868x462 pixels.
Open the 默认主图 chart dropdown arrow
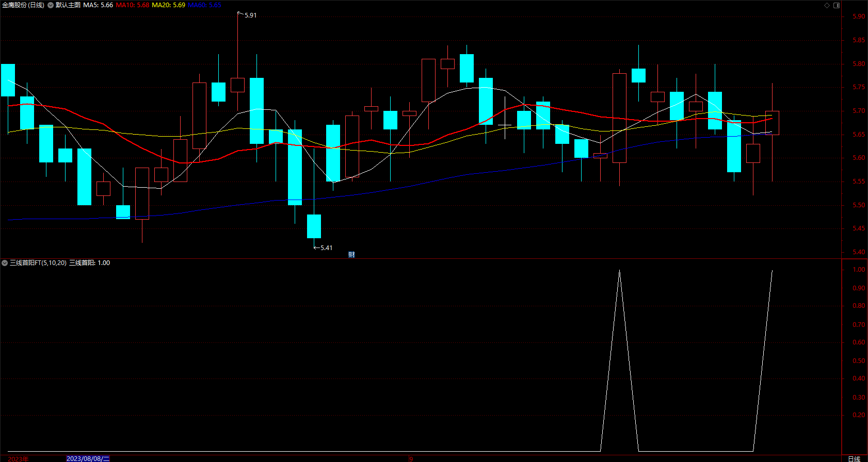point(51,5)
